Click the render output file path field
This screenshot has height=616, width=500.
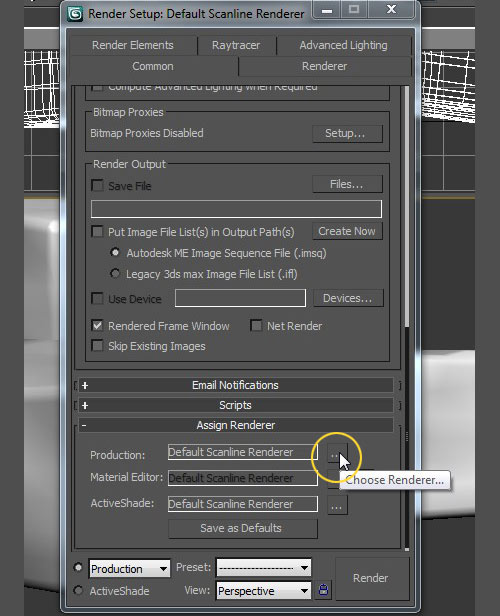coord(236,209)
